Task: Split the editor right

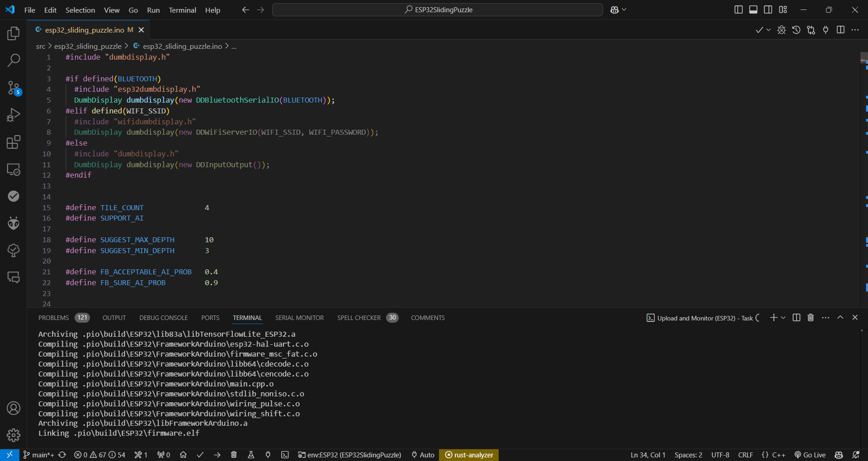Action: (x=840, y=30)
